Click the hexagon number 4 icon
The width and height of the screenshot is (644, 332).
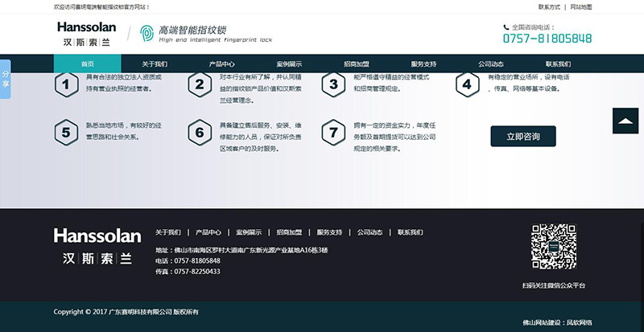click(468, 84)
